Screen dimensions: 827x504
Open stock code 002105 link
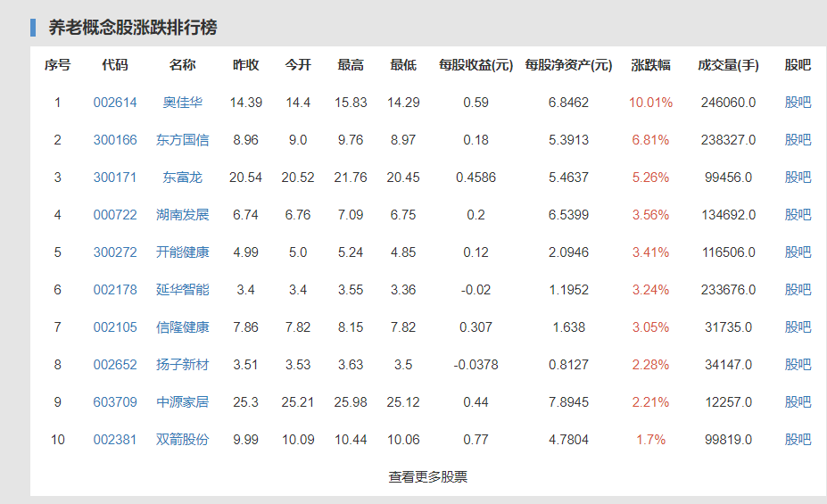click(x=115, y=326)
